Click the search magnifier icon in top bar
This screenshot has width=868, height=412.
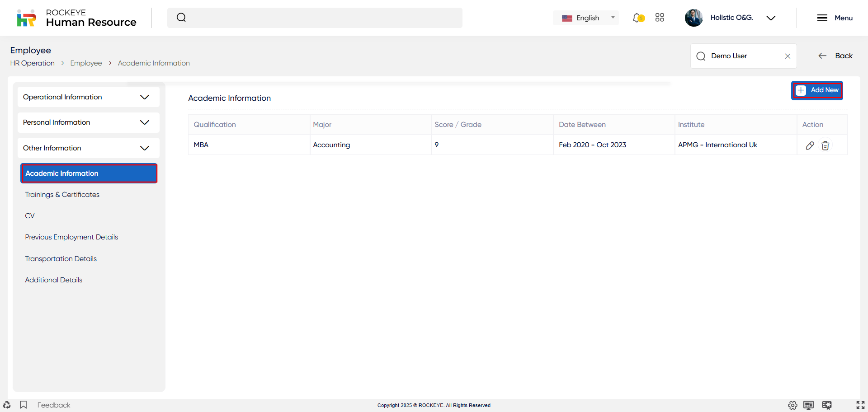tap(181, 18)
